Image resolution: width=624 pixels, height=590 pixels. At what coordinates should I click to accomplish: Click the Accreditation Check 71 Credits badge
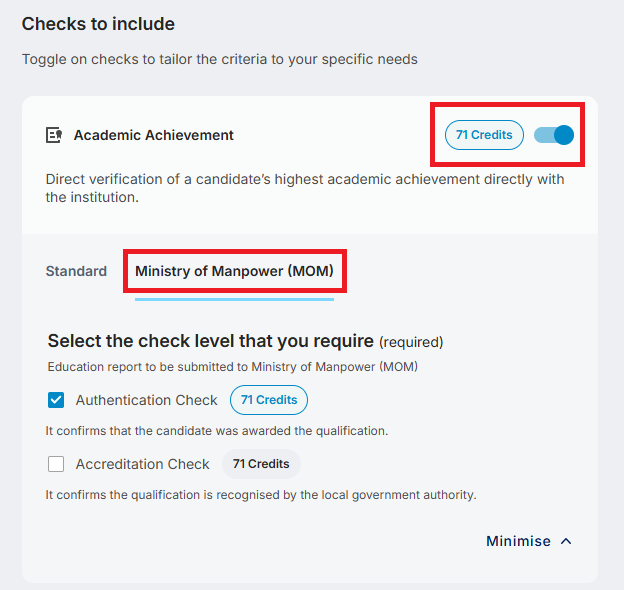[261, 464]
